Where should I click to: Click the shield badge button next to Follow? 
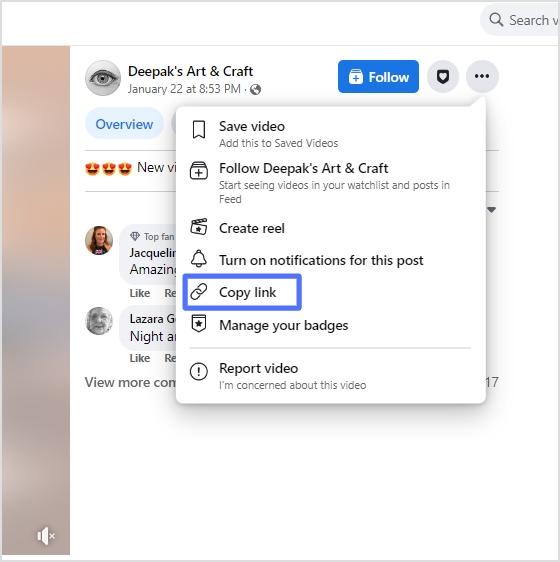point(443,76)
